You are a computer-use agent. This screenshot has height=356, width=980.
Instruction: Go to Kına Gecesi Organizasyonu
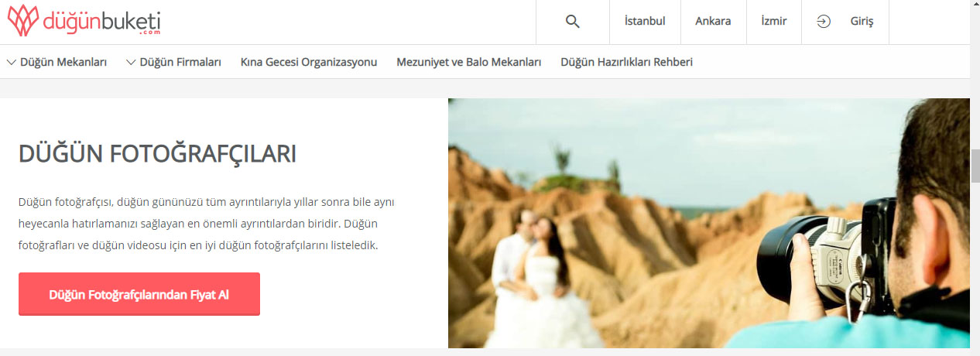(308, 62)
